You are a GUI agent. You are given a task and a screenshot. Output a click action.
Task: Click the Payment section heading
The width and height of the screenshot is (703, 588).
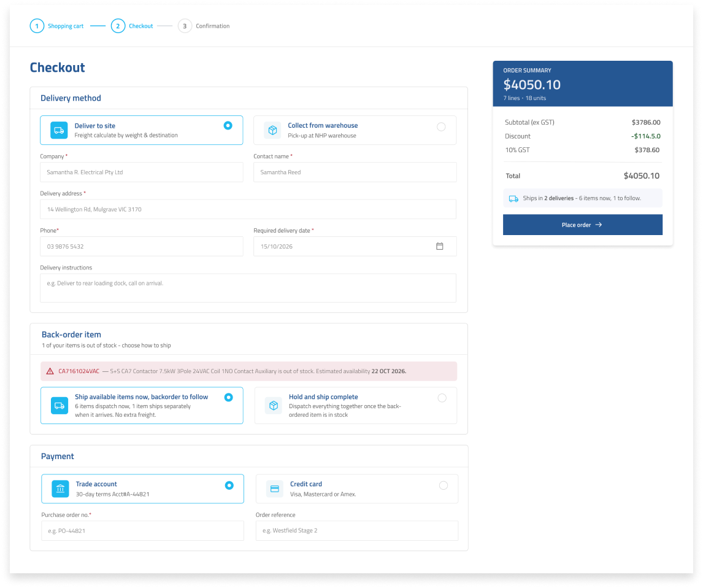(58, 457)
